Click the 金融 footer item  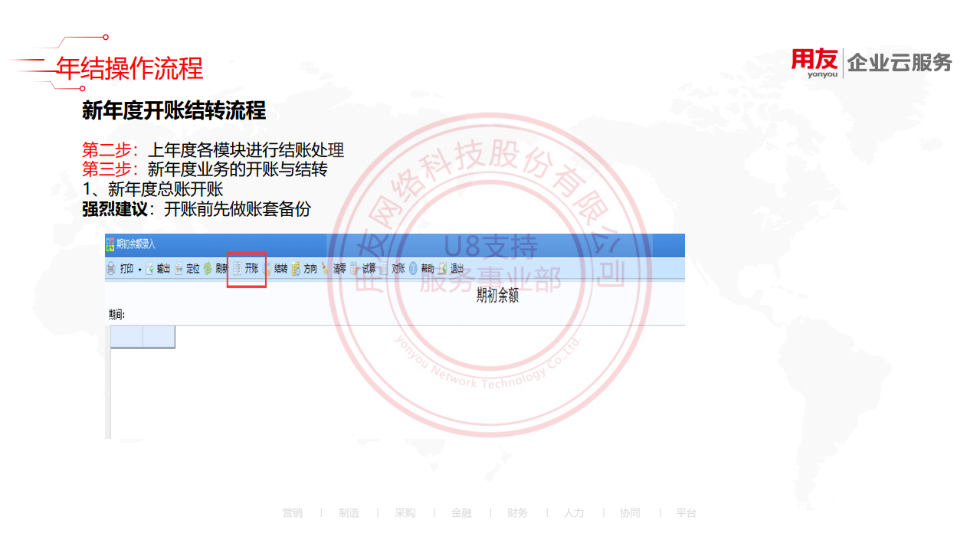(461, 513)
